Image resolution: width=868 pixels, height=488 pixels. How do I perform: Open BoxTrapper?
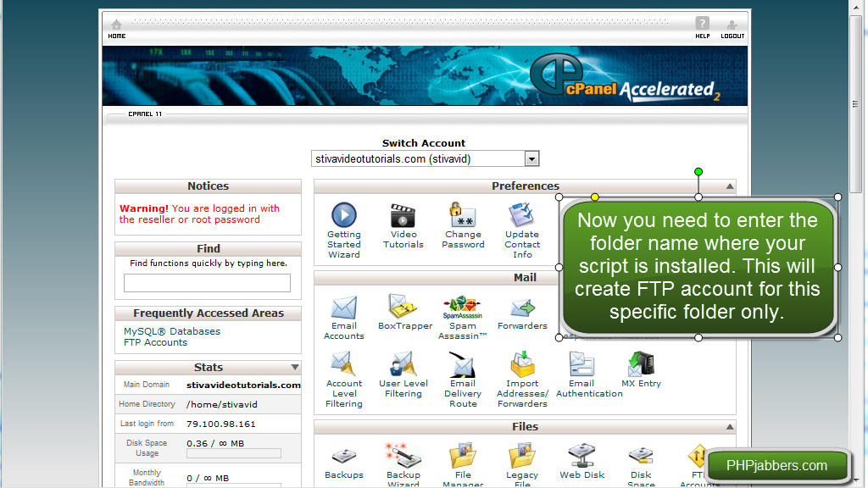[404, 313]
